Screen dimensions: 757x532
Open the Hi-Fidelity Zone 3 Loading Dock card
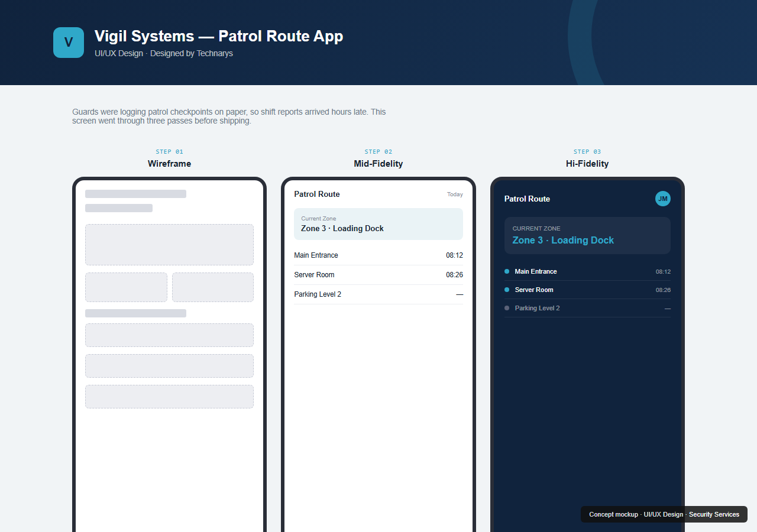587,235
